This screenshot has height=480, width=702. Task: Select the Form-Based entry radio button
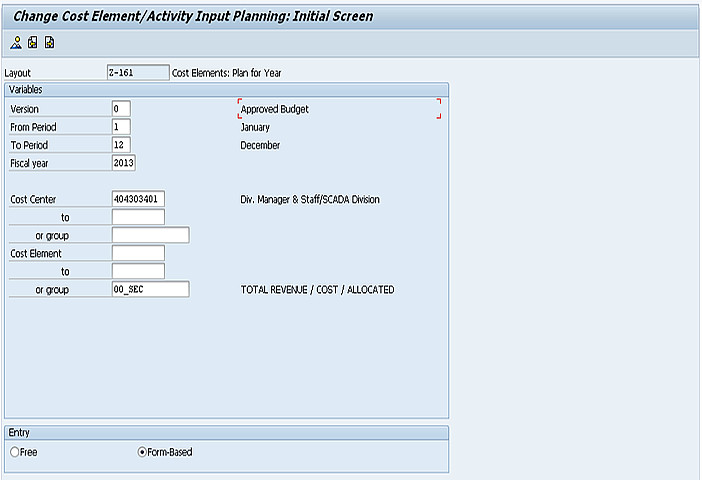[x=142, y=452]
